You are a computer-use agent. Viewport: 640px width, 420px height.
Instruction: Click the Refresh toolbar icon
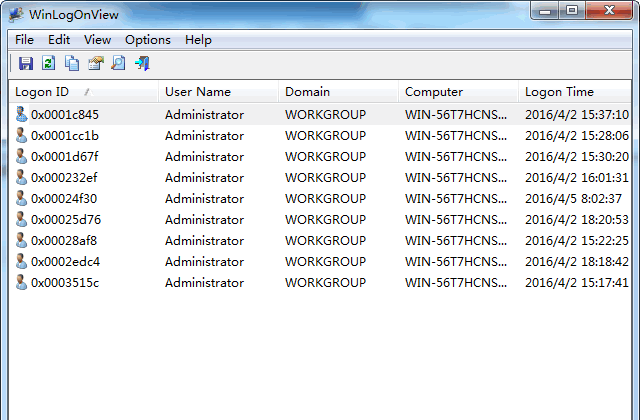click(x=49, y=63)
